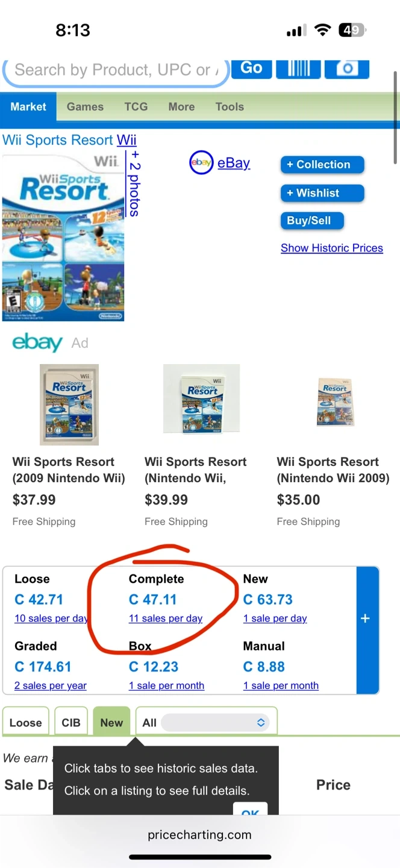Click the eBay circle logo icon
The height and width of the screenshot is (868, 400).
(201, 163)
